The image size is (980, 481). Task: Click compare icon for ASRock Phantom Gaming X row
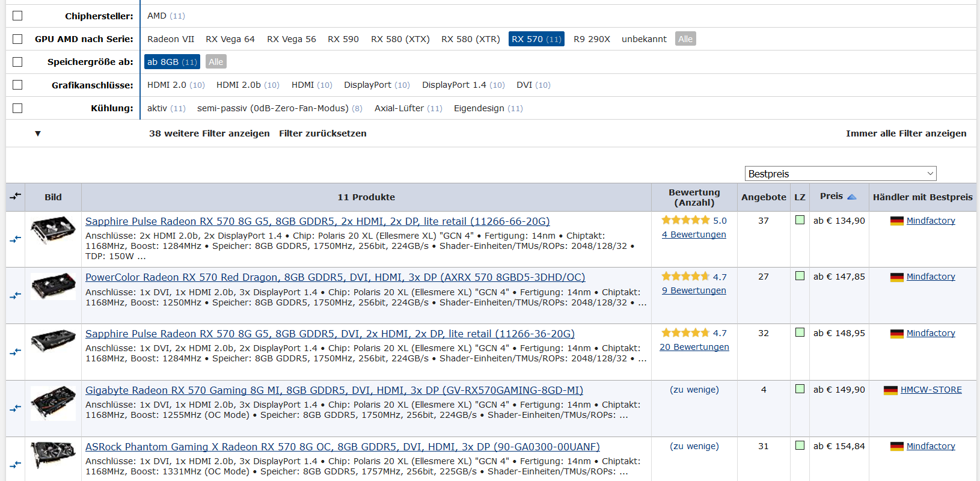16,464
